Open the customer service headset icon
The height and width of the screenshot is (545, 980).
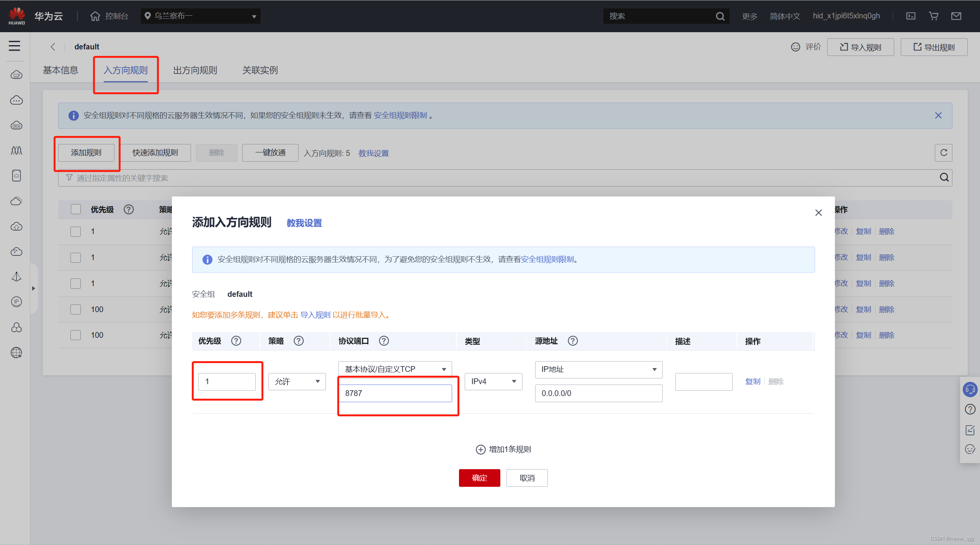pyautogui.click(x=970, y=390)
